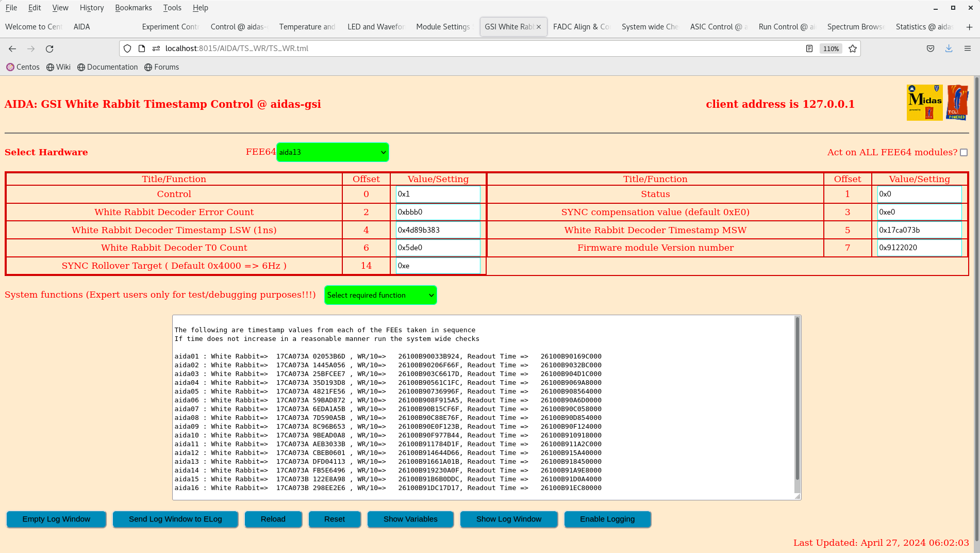
Task: Switch to the Run Control tab
Action: tap(787, 27)
